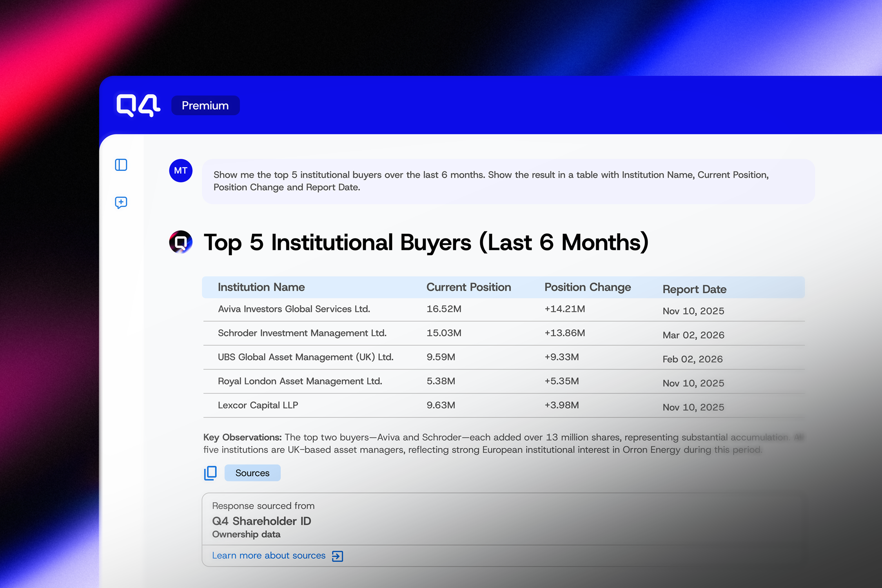Click the 9.63M current position value

(x=441, y=405)
